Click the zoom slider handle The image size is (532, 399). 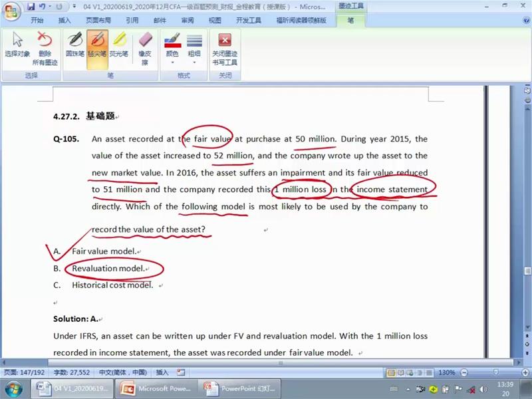click(x=496, y=372)
